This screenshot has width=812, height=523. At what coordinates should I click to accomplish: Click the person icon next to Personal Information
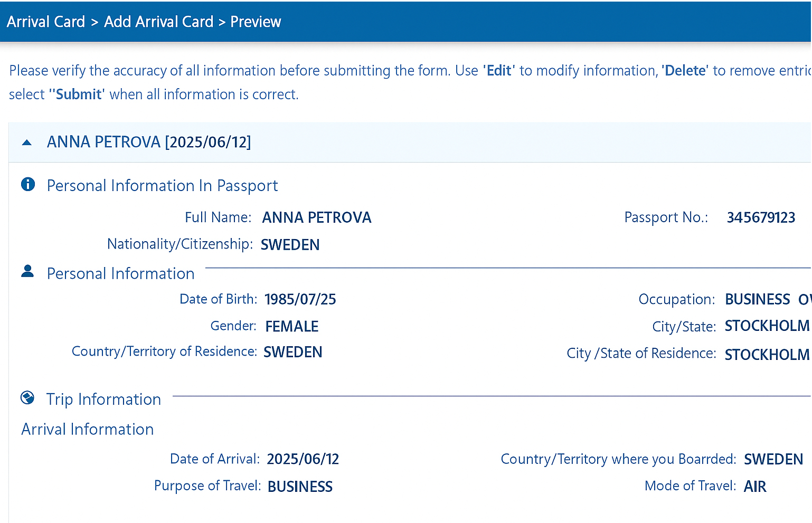27,271
